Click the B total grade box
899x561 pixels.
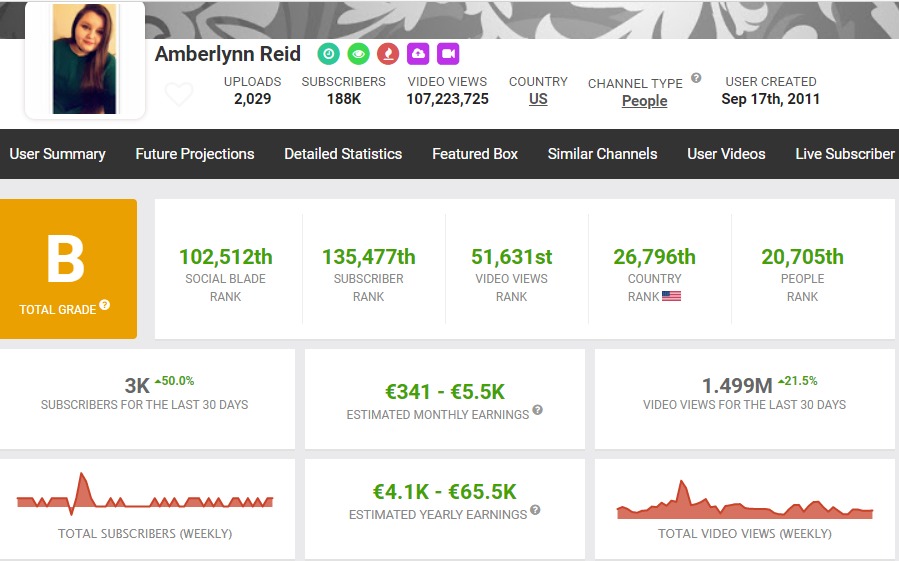[68, 268]
